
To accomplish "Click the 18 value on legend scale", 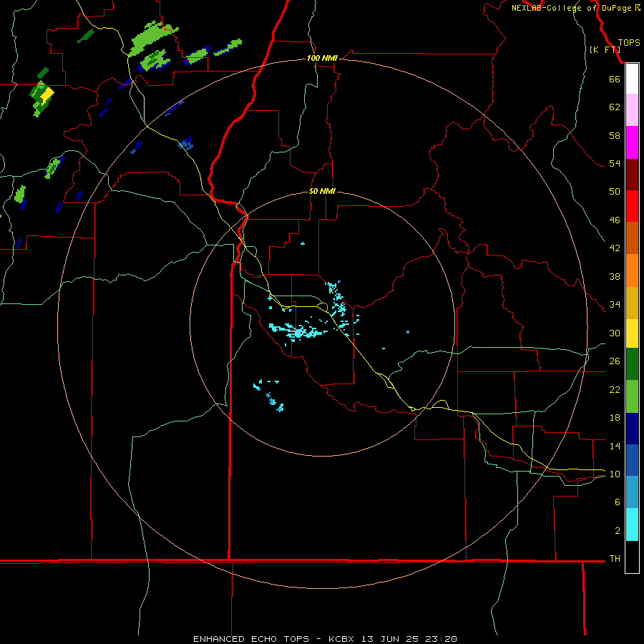I will point(615,418).
